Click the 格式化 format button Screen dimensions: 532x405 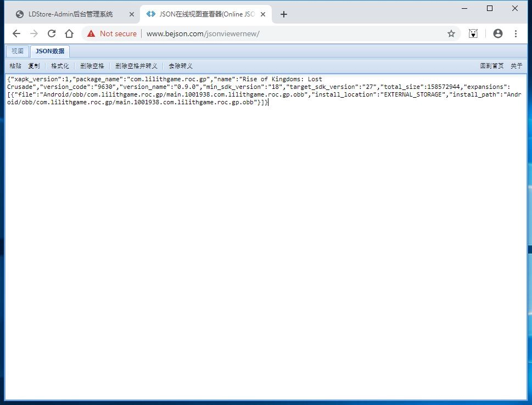tap(60, 66)
